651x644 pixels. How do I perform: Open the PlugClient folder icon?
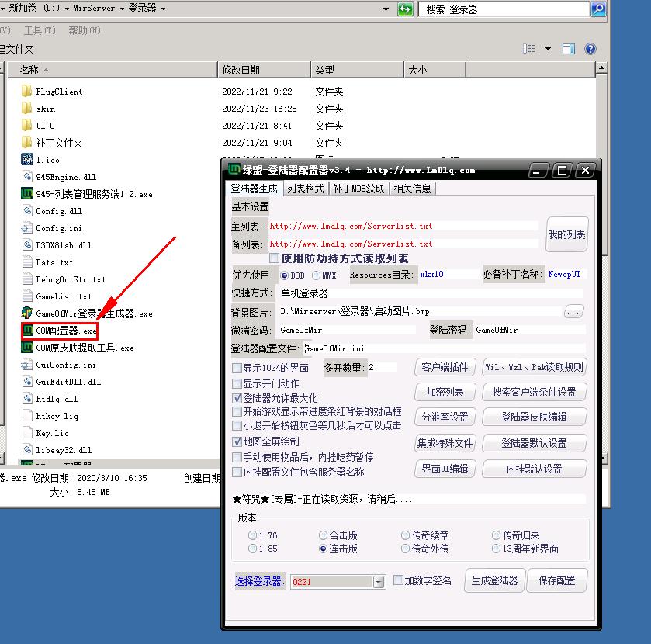pos(27,92)
